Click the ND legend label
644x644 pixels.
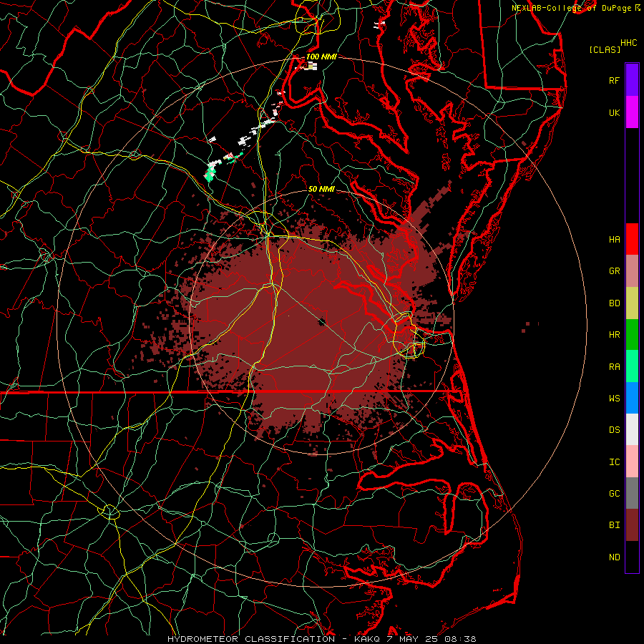[614, 557]
